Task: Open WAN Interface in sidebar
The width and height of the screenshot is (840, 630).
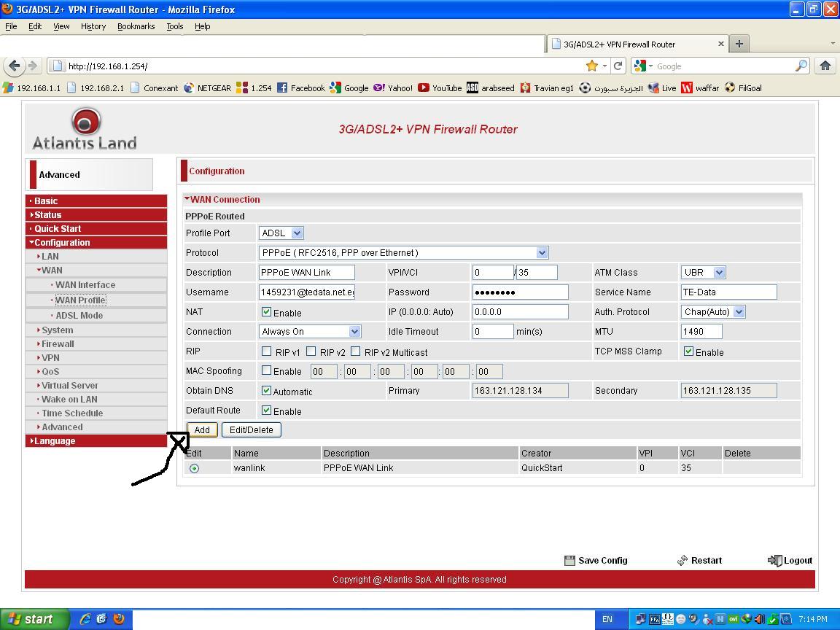Action: (x=85, y=285)
